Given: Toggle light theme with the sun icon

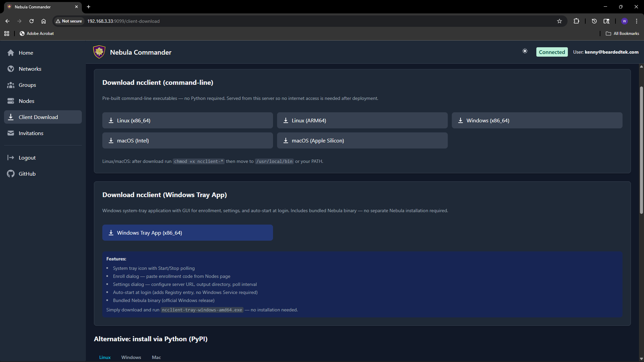Looking at the screenshot, I should pos(525,51).
